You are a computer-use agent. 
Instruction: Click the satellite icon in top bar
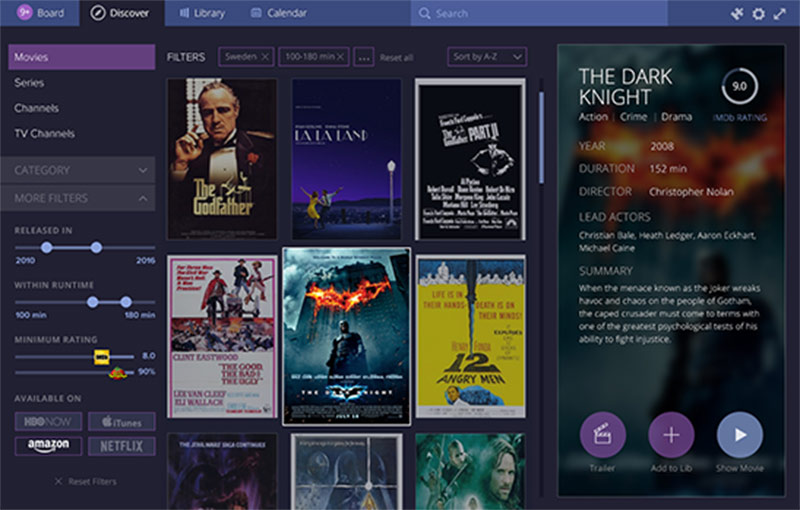[737, 14]
